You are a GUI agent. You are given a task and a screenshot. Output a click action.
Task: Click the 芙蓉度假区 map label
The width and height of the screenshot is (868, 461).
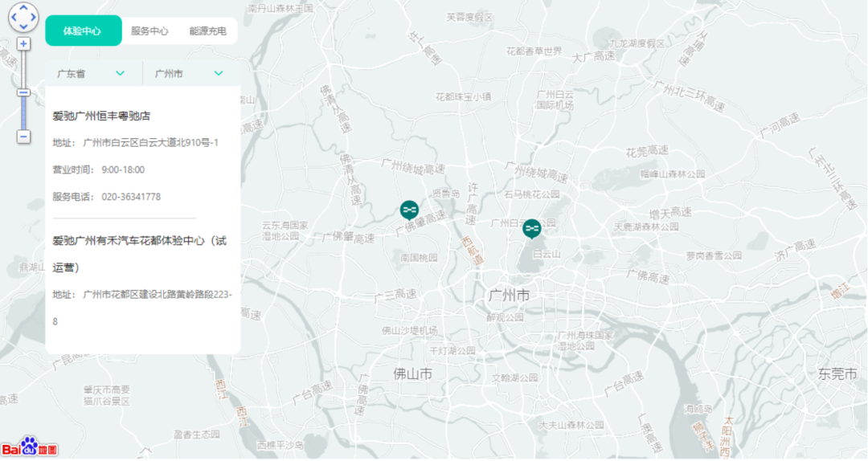(x=469, y=17)
